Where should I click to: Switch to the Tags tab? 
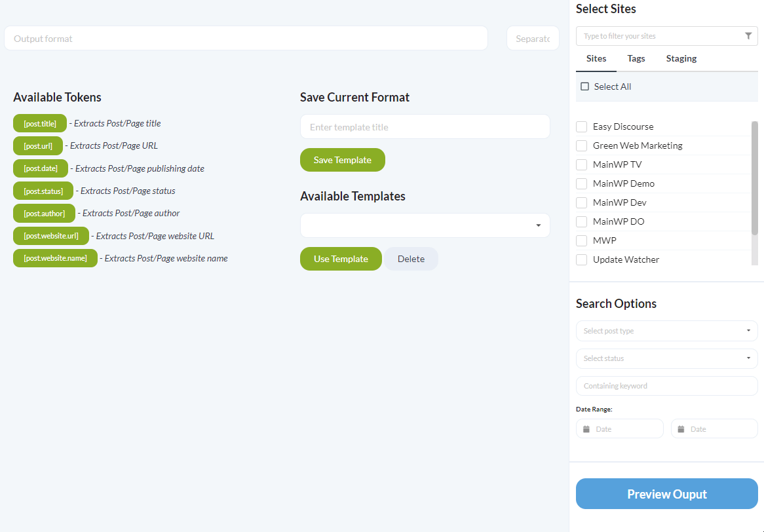coord(636,58)
